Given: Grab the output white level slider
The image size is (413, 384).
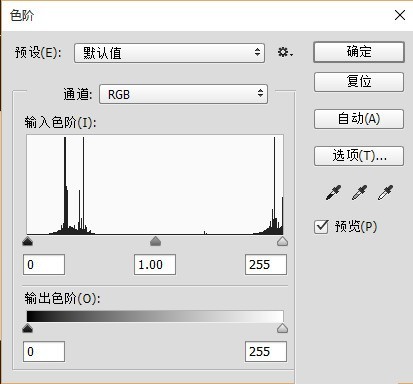Looking at the screenshot, I should [x=282, y=329].
